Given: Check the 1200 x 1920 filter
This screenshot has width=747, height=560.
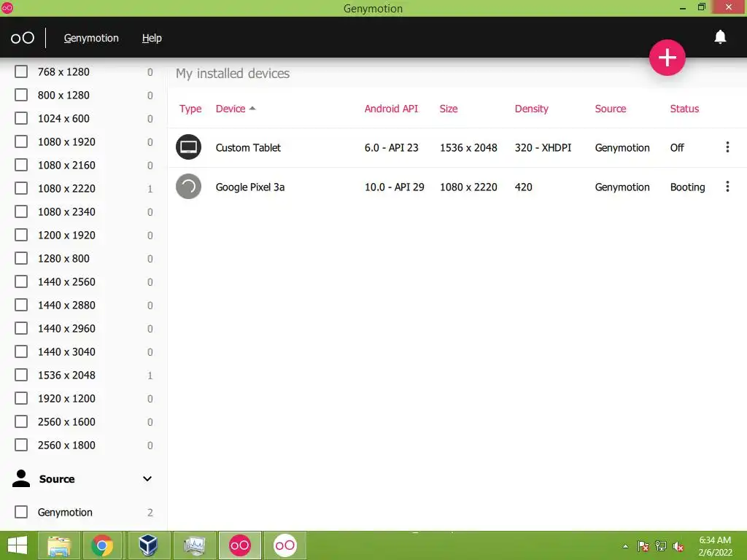Looking at the screenshot, I should (x=21, y=235).
